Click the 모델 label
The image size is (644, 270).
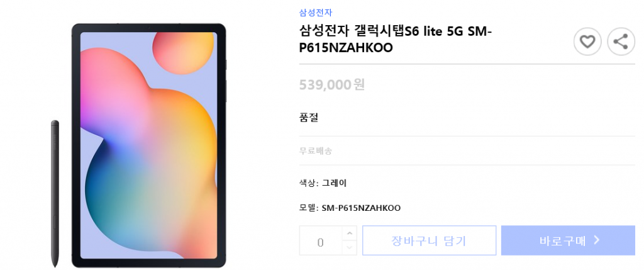308,208
